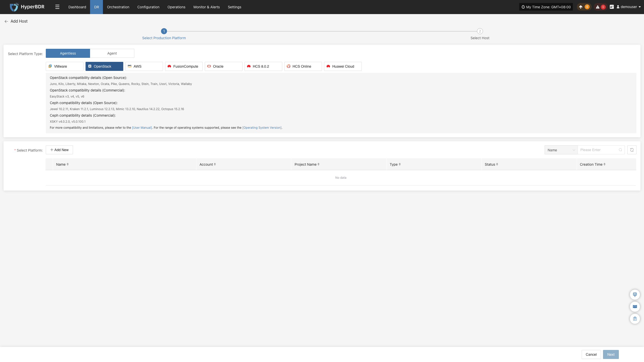Select the Oracle platform

[x=224, y=66]
